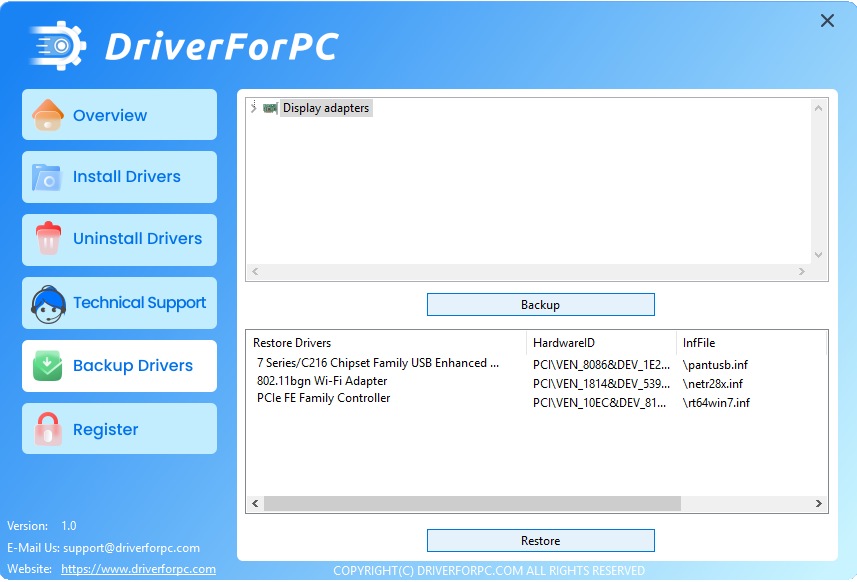The width and height of the screenshot is (857, 582).
Task: Click the DriverForPC gear logo
Action: tap(58, 46)
